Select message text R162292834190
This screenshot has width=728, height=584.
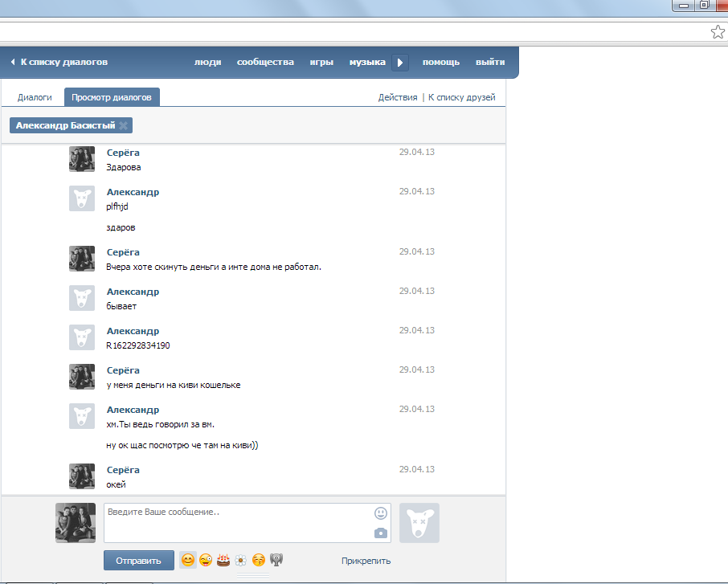138,345
